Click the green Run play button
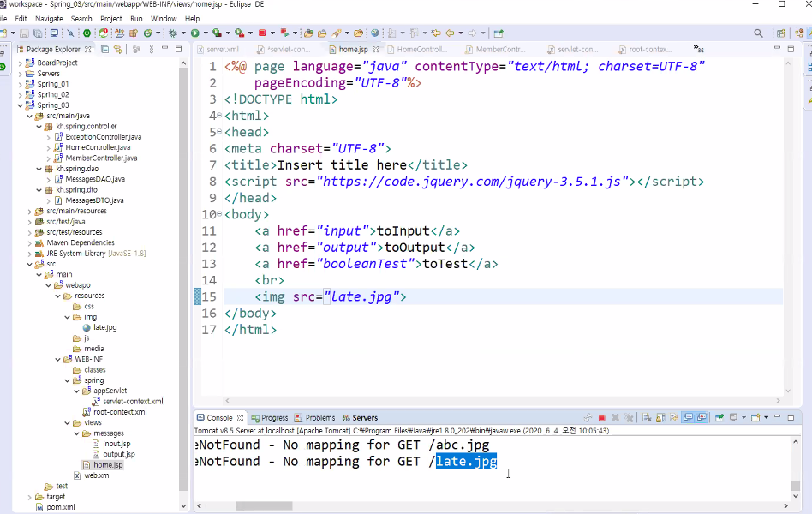Image resolution: width=812 pixels, height=514 pixels. pyautogui.click(x=194, y=33)
